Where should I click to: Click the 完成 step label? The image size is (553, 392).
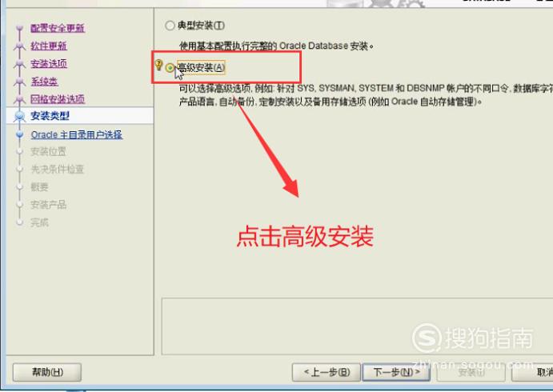(x=39, y=222)
